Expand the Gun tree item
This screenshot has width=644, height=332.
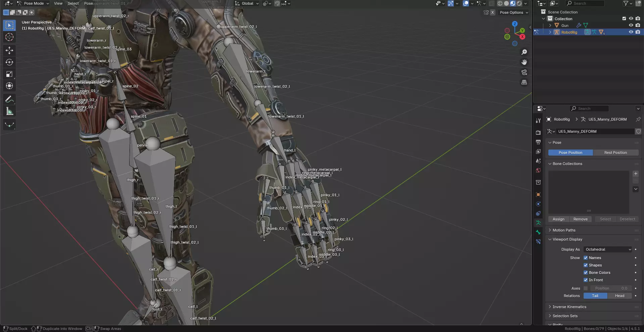coord(550,25)
